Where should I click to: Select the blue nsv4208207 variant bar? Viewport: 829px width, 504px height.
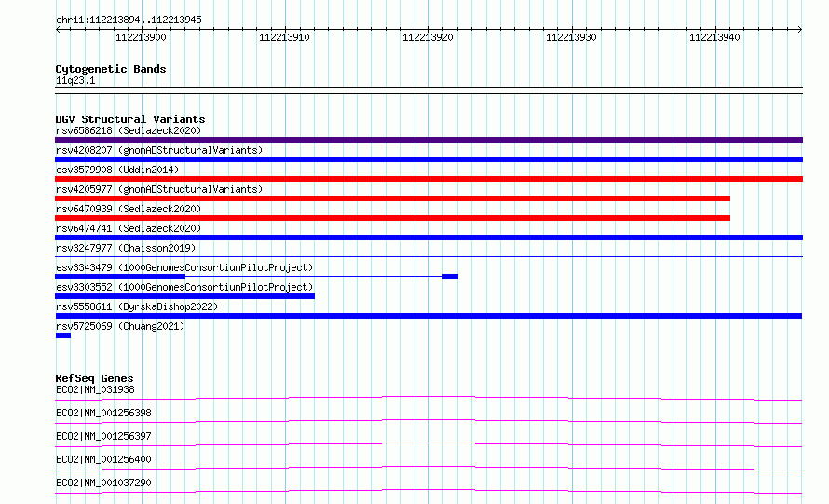click(x=428, y=159)
